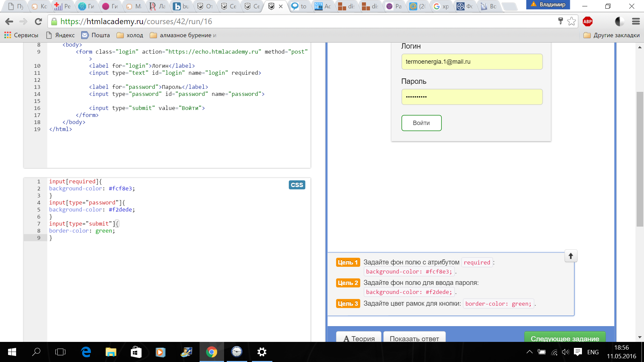644x362 pixels.
Task: Open the Теория theory button
Action: click(359, 337)
